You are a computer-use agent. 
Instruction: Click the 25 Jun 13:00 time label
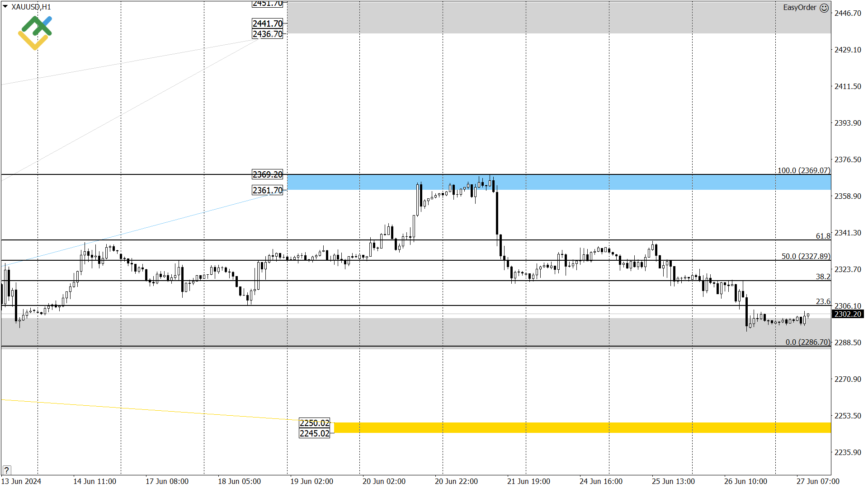click(673, 481)
